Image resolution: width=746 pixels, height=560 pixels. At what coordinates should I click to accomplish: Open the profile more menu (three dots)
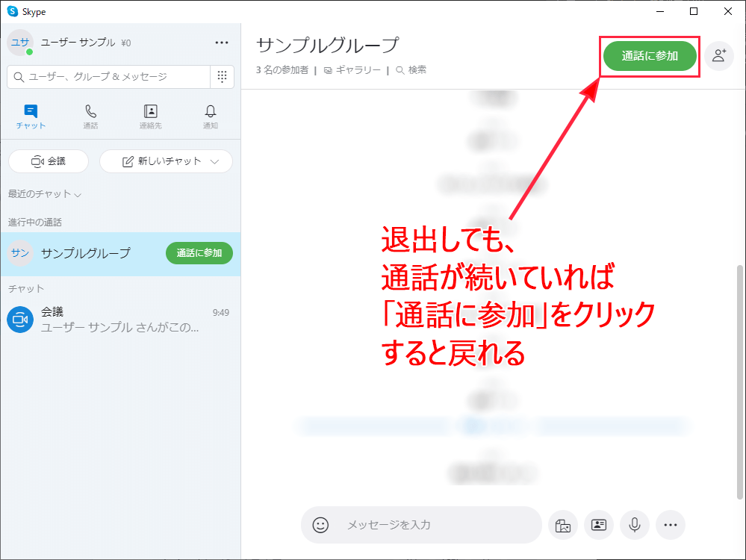pos(222,43)
